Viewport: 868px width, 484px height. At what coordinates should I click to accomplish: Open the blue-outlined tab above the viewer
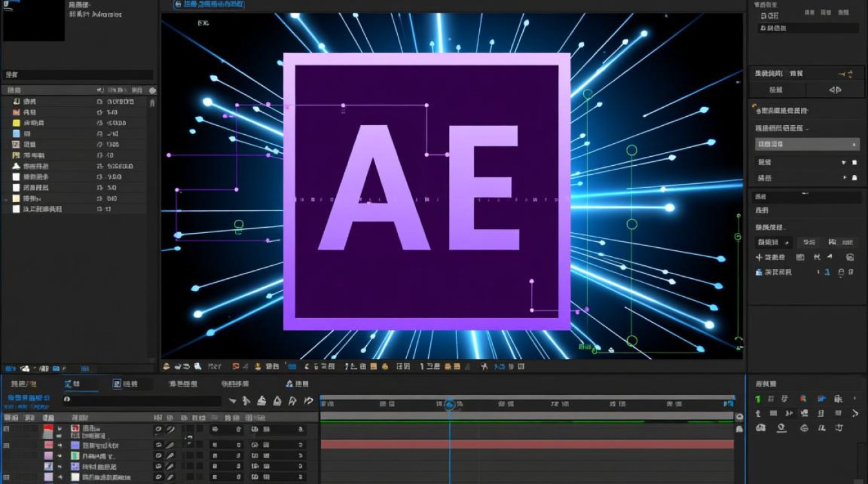click(210, 5)
